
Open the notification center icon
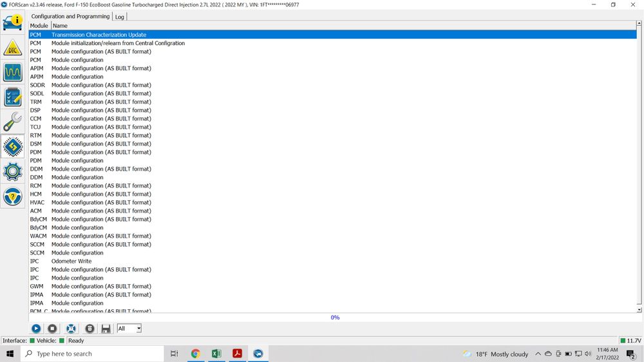click(x=631, y=354)
